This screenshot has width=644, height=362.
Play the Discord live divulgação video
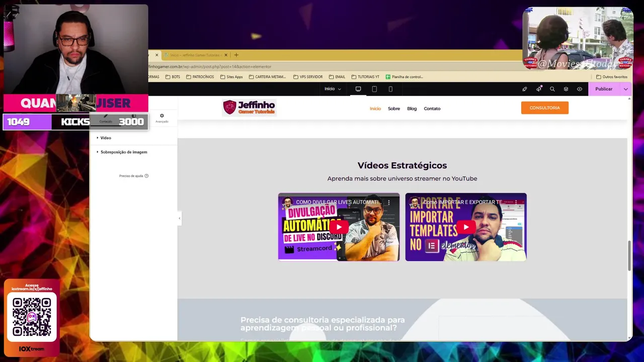(339, 227)
